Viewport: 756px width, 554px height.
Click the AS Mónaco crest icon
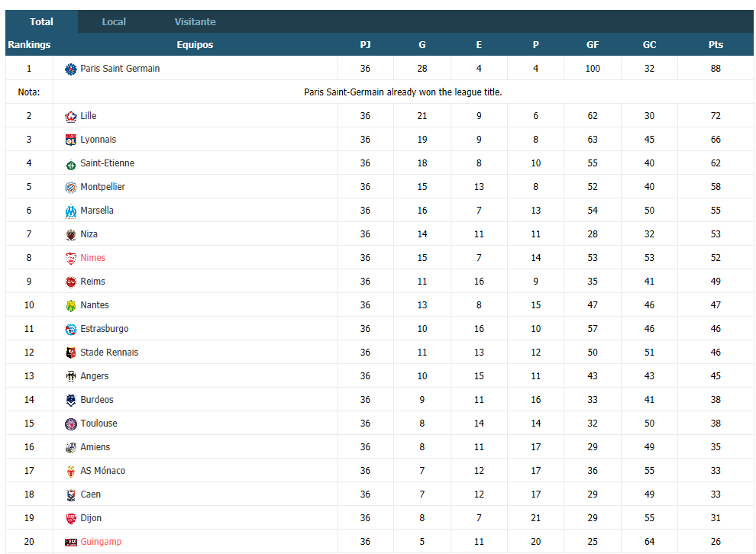click(x=71, y=471)
